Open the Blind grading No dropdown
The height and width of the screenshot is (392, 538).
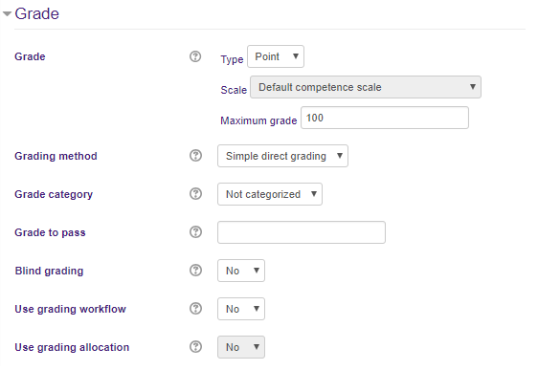(241, 271)
